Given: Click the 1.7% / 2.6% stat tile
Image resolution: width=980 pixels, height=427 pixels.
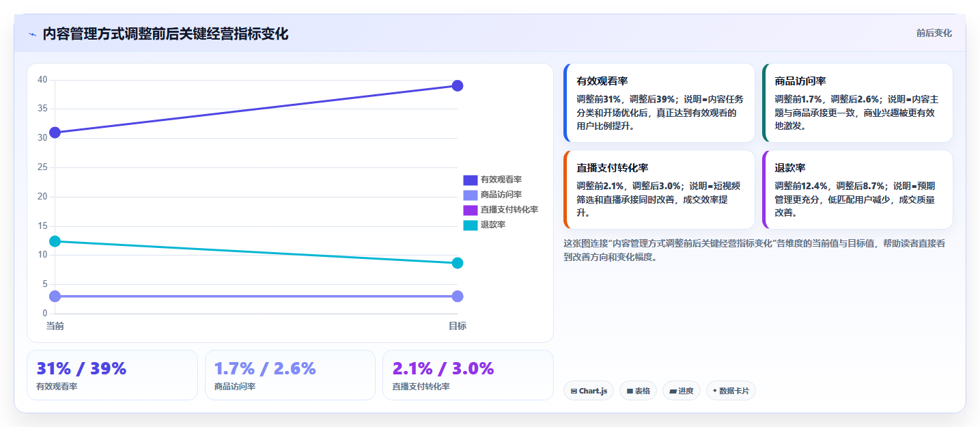Looking at the screenshot, I should tap(290, 375).
